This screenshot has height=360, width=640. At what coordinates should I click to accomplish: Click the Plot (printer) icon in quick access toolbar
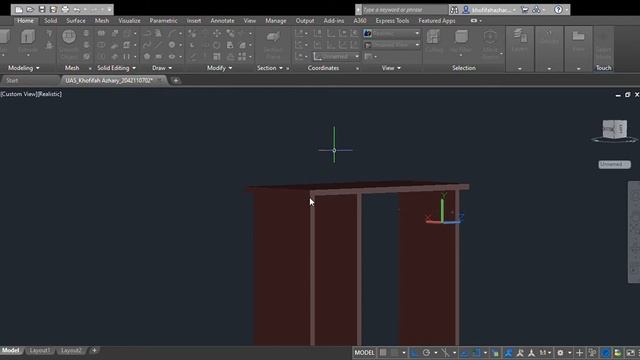point(65,9)
